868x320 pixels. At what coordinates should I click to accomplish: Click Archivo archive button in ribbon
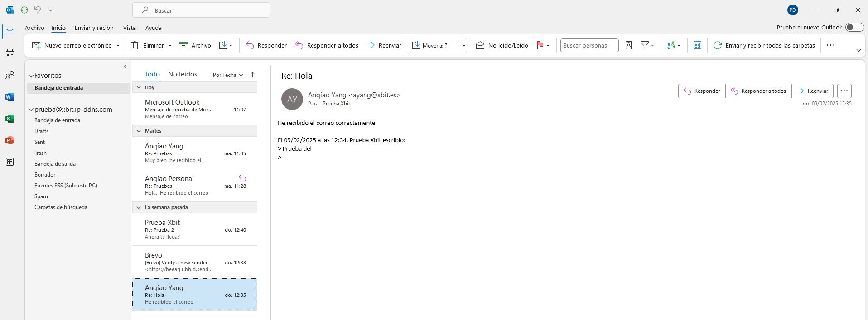point(195,45)
